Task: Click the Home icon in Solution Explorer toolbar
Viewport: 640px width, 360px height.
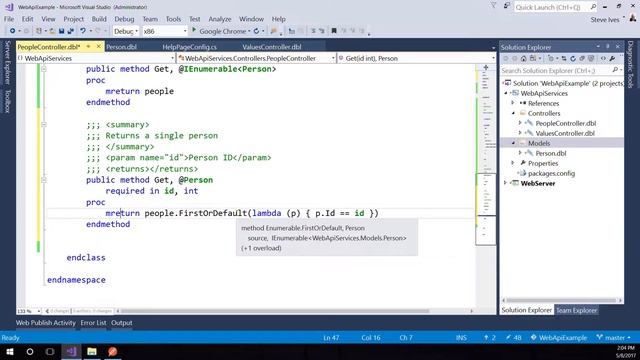Action: (524, 58)
